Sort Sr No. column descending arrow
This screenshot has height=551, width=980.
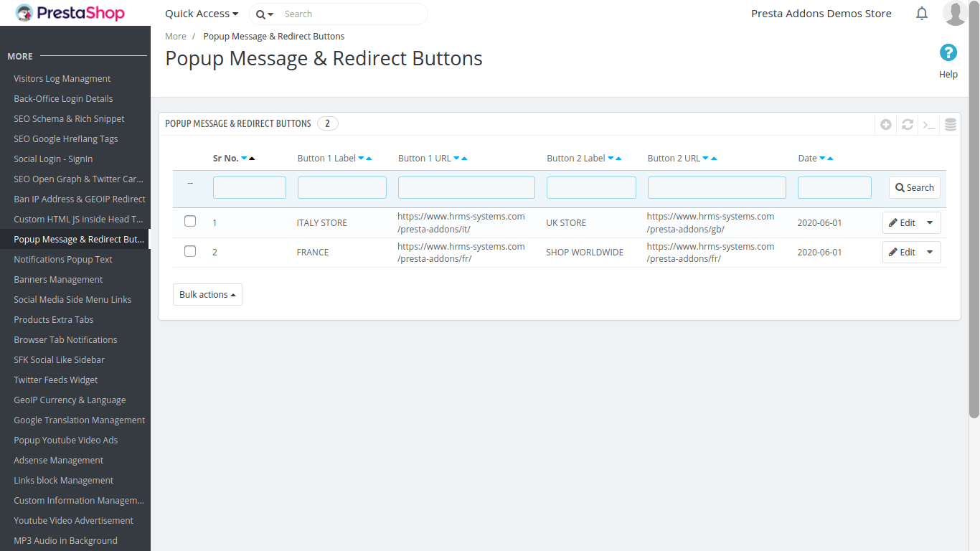[x=244, y=159]
